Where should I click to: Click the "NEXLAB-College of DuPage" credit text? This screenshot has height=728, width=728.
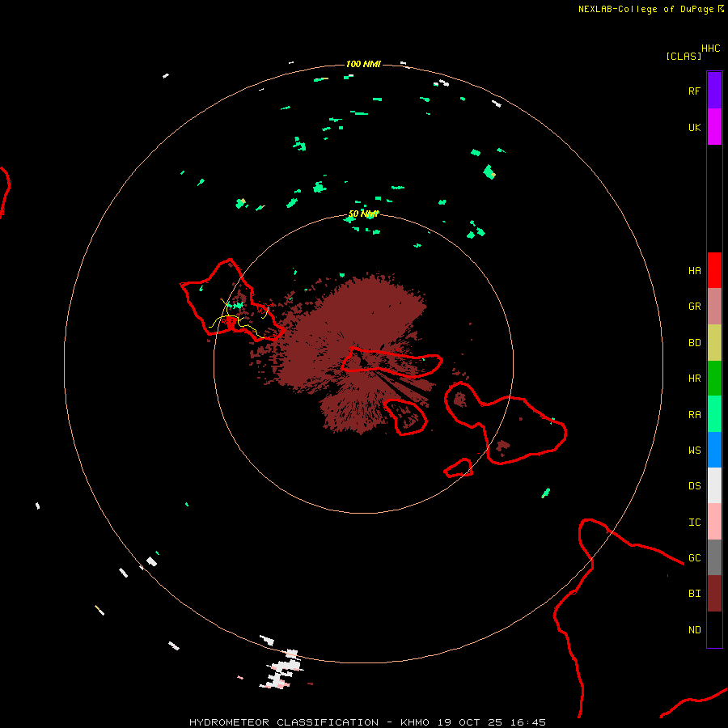[645, 9]
